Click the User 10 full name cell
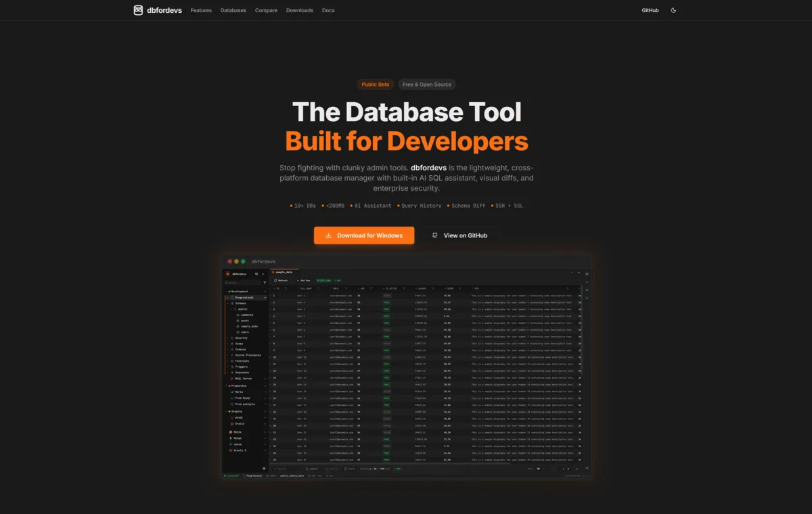Screen dimensions: 812x514 (x=301, y=357)
